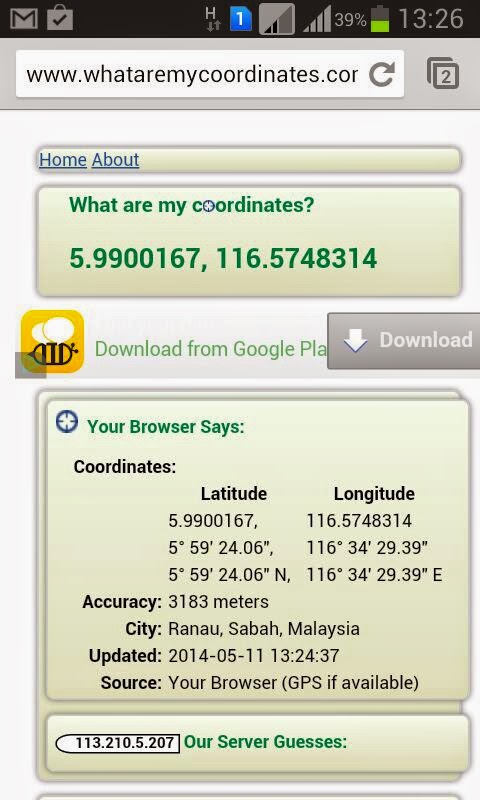480x800 pixels.
Task: Open the Home link
Action: coord(63,160)
